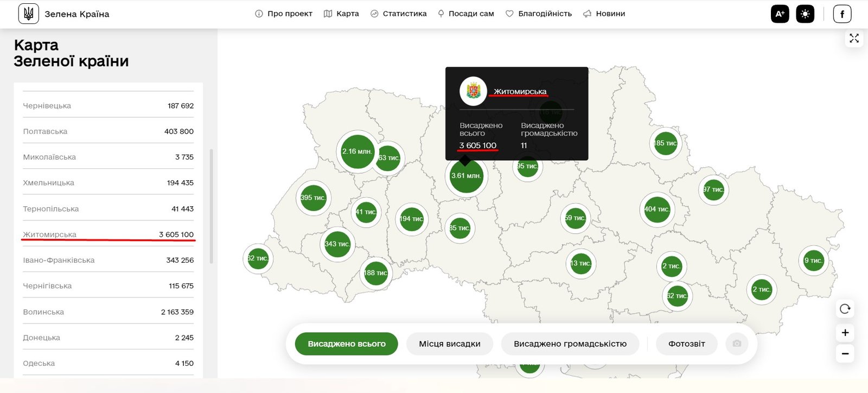Select the 59 тис. map marker
Screen dimensions: 868x393
[575, 218]
